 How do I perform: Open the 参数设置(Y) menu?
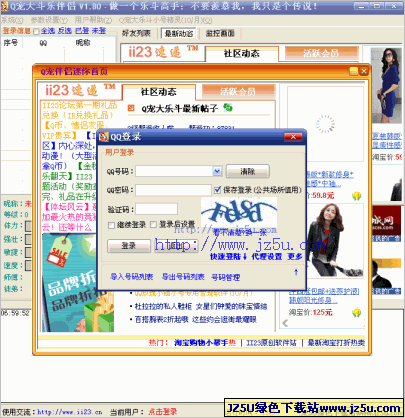[x=49, y=20]
